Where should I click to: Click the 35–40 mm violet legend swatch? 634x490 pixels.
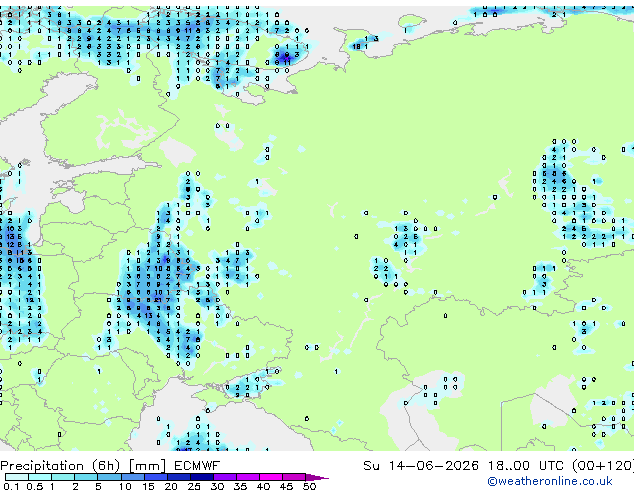pos(247,477)
